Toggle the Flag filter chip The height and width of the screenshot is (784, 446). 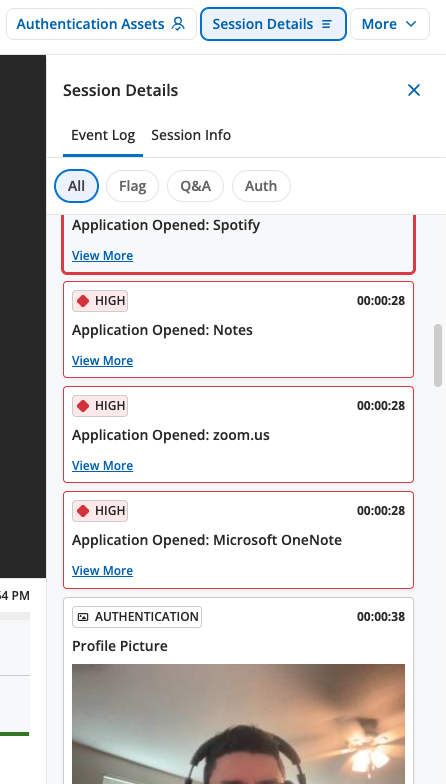[132, 186]
